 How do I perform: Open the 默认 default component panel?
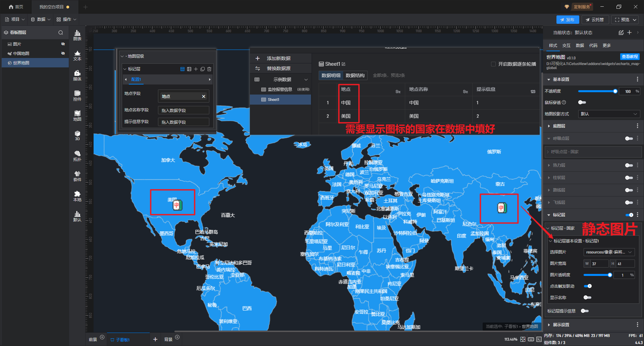coord(77,216)
